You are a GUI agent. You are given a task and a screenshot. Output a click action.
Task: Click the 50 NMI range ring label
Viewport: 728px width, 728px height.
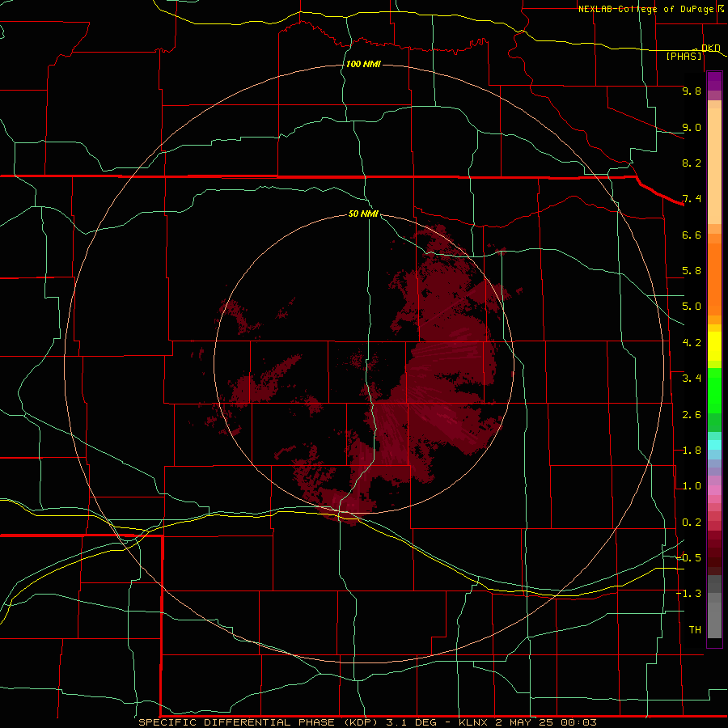tap(363, 214)
